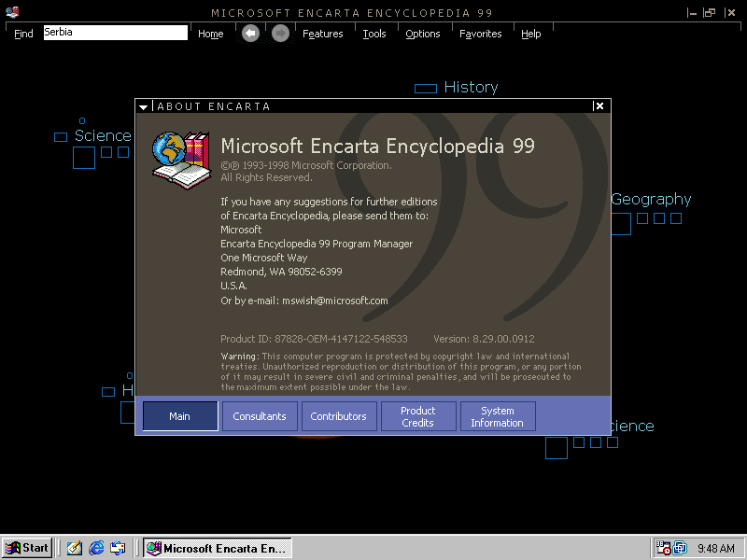Viewport: 747px width, 560px height.
Task: Click the taskbar clock showing 9:48 AM
Action: click(x=716, y=549)
